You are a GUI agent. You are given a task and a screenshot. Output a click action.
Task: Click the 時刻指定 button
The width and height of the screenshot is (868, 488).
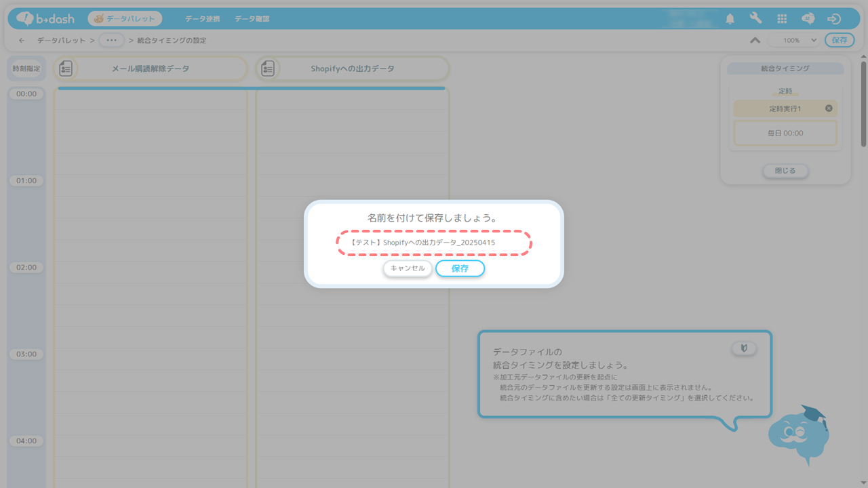pos(26,68)
